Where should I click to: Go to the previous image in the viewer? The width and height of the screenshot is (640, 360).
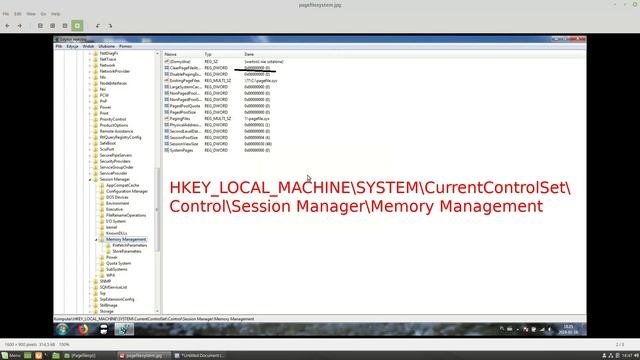7,26
